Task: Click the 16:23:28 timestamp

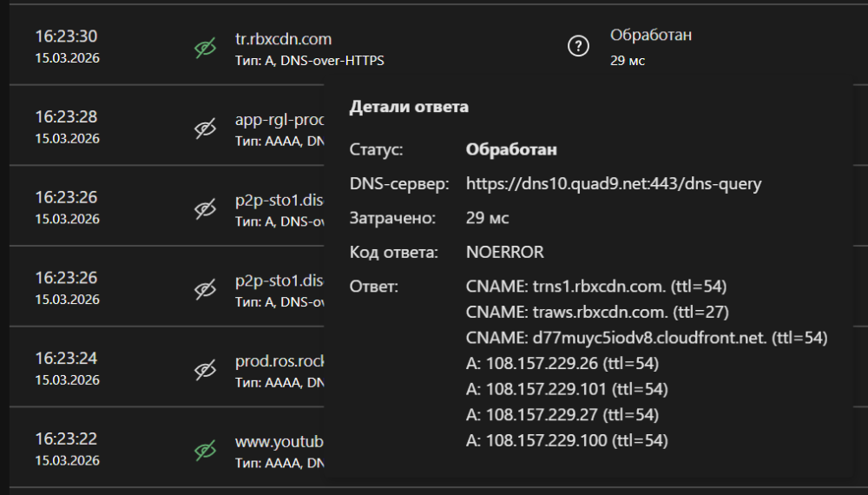Action: point(66,117)
